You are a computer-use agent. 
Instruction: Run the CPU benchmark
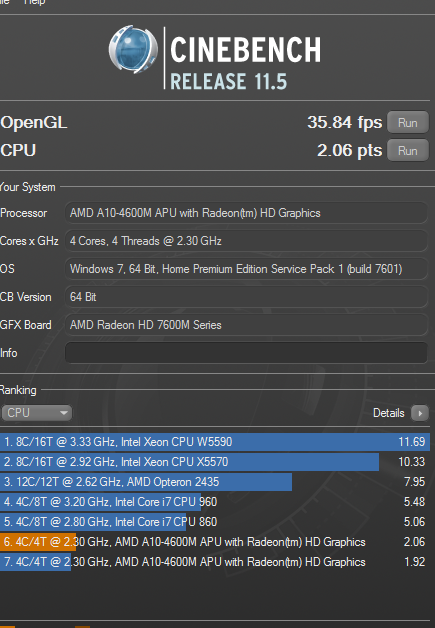coord(408,151)
